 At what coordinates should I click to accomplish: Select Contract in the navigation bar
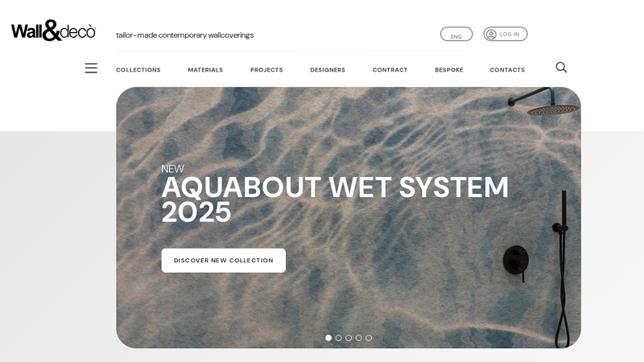pyautogui.click(x=390, y=70)
